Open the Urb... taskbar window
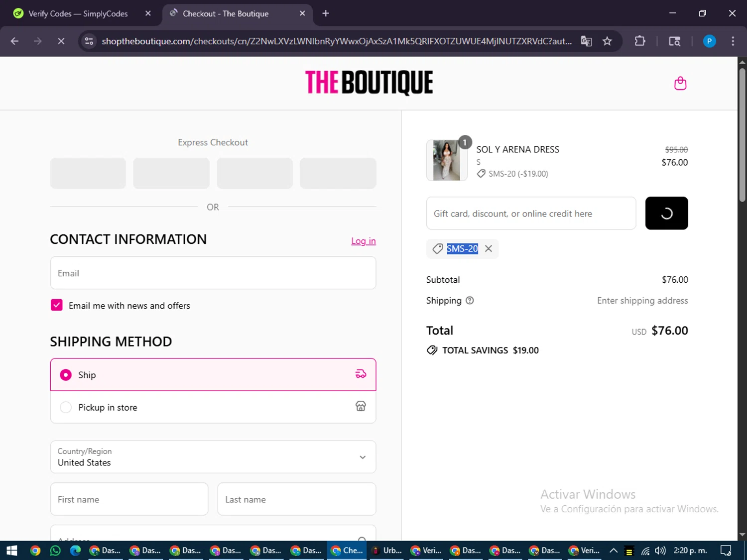This screenshot has height=560, width=747. pos(387,551)
